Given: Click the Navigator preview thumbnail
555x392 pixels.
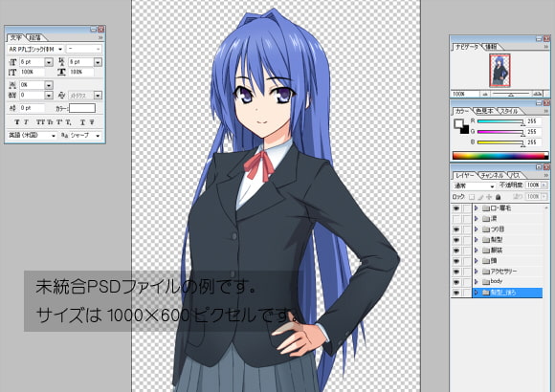Looking at the screenshot, I should tap(499, 71).
